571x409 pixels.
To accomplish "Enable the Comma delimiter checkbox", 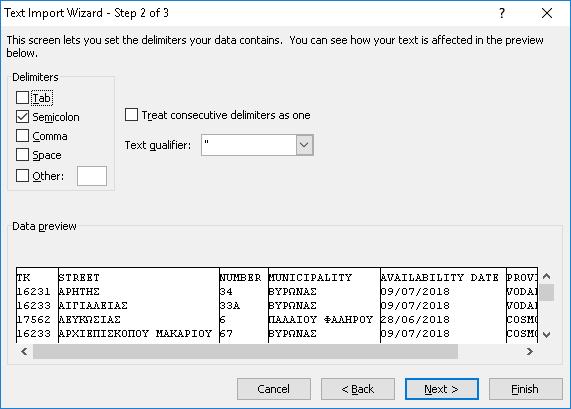I will pyautogui.click(x=23, y=136).
